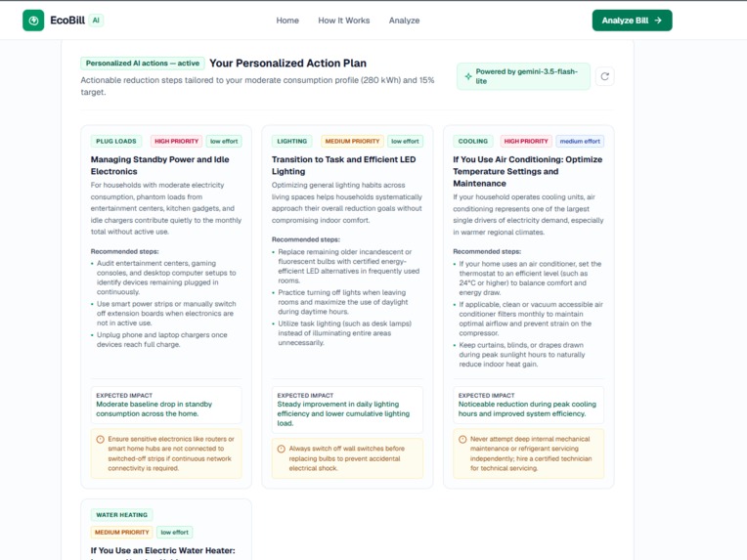Click the Analyze Bill button

point(633,21)
